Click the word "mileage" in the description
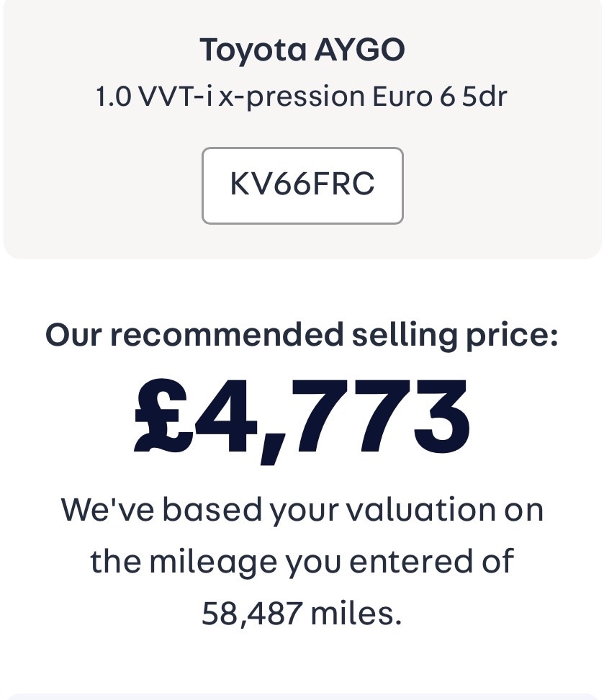604x700 pixels. coord(213,561)
